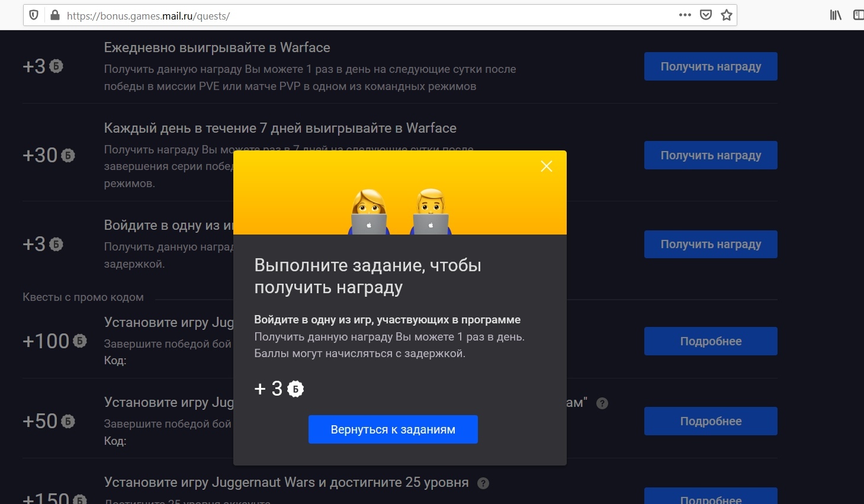Screen dimensions: 864x504
Task: Click the coin icon beside +100
Action: 80,341
